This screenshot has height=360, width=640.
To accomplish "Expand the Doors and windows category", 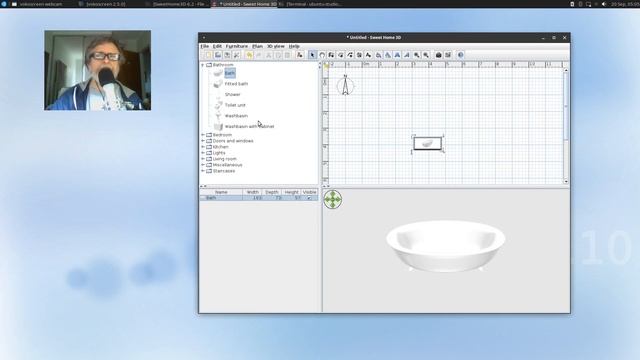I will click(203, 141).
